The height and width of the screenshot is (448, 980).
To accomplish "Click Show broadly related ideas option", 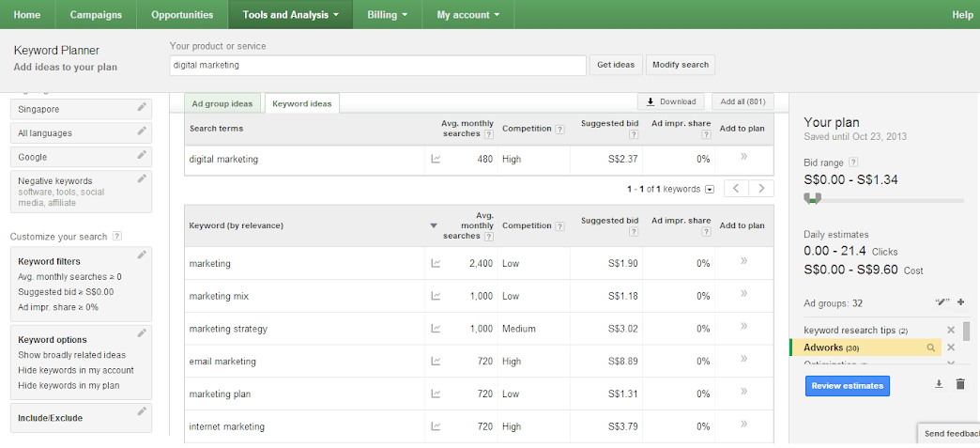I will tap(72, 355).
